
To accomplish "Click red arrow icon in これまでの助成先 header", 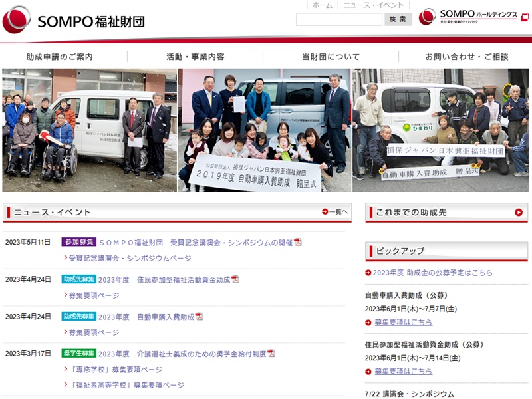I will point(519,212).
